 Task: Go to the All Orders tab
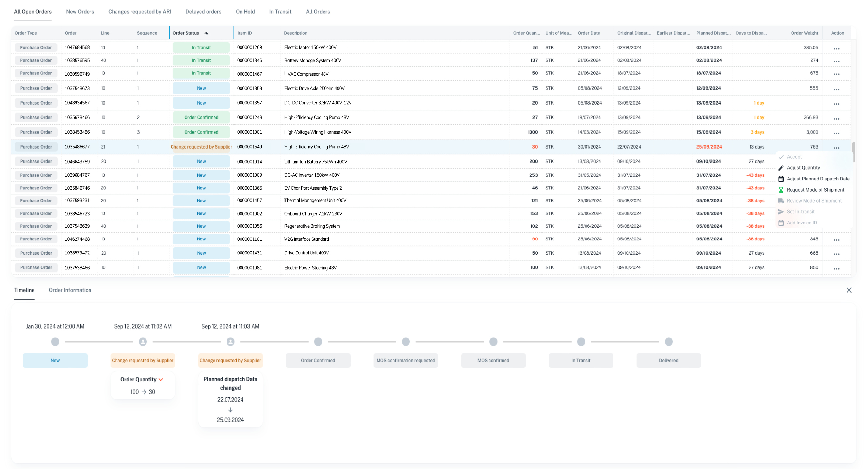[318, 12]
